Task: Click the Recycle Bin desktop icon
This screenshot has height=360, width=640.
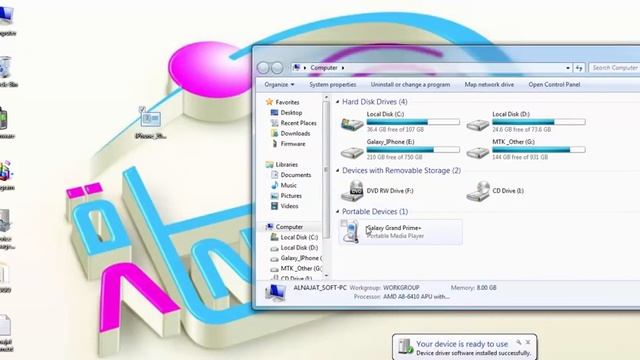Action: (6, 67)
